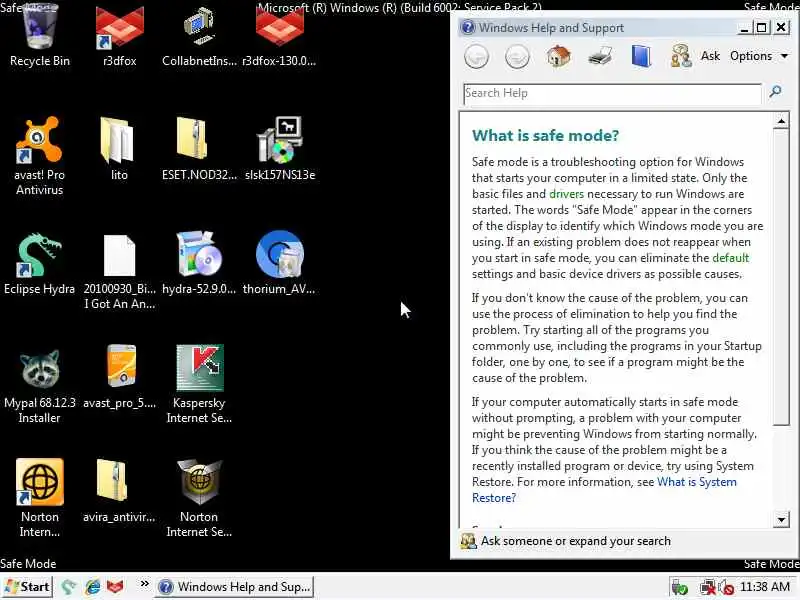The width and height of the screenshot is (800, 600).
Task: Click the 'What is safe mode?' heading
Action: (545, 136)
